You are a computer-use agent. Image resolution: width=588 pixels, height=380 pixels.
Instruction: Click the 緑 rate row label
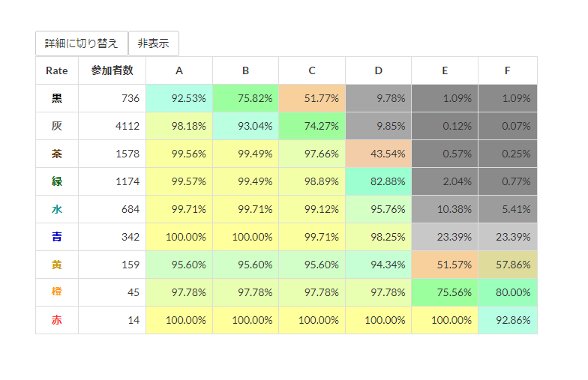point(57,181)
